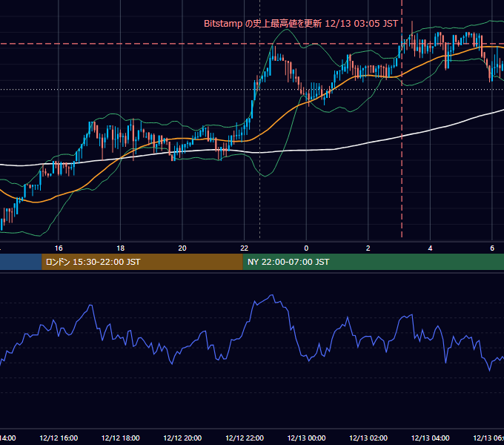The height and width of the screenshot is (445, 504).
Task: Click the Bitstamp all-time-high annotation text
Action: click(301, 24)
